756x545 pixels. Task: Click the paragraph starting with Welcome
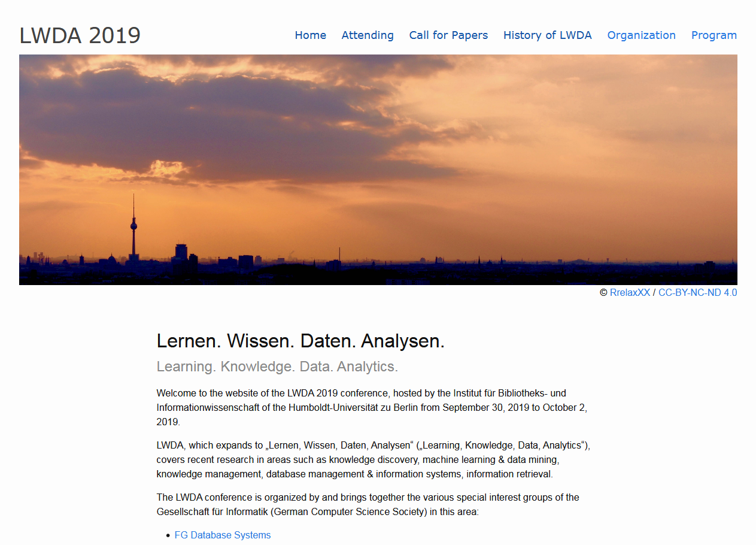pos(371,407)
